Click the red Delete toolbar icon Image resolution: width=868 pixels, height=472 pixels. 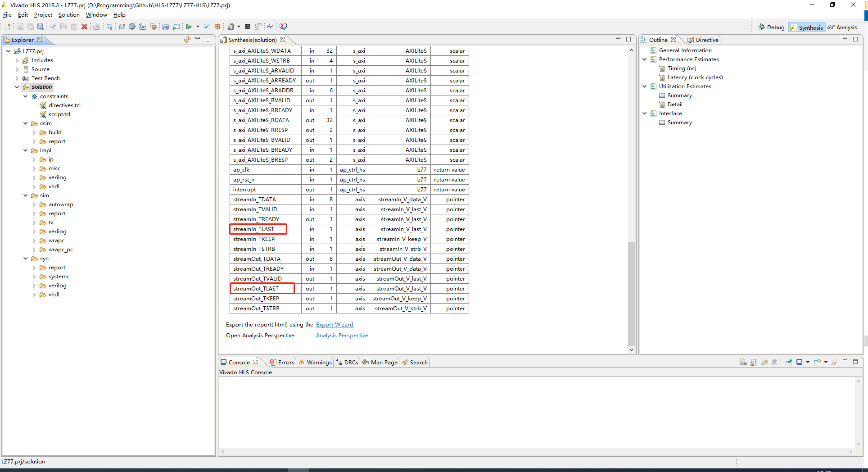(85, 27)
